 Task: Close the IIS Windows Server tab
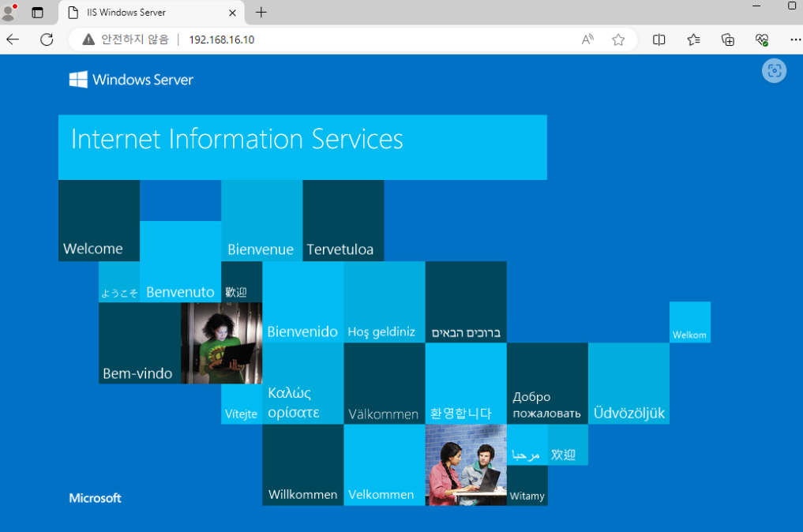[232, 13]
